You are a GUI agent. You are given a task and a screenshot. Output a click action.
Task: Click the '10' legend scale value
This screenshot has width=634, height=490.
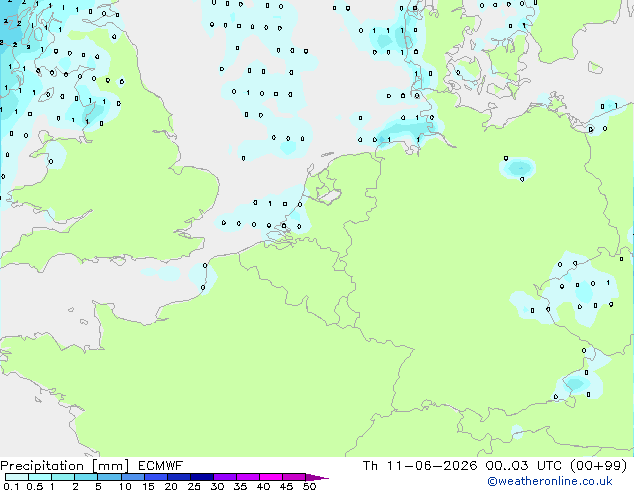[125, 486]
